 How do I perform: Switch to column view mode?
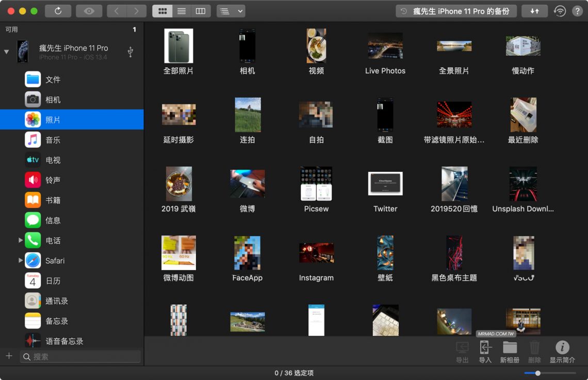point(200,10)
